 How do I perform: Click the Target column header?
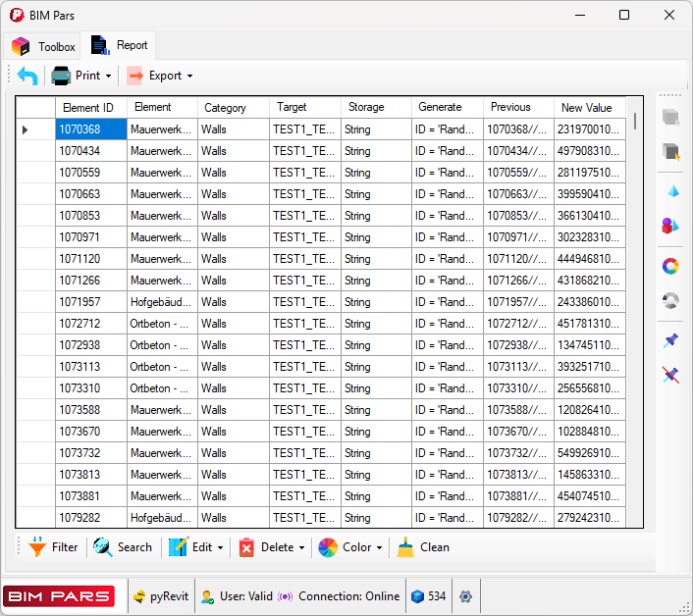click(x=305, y=107)
